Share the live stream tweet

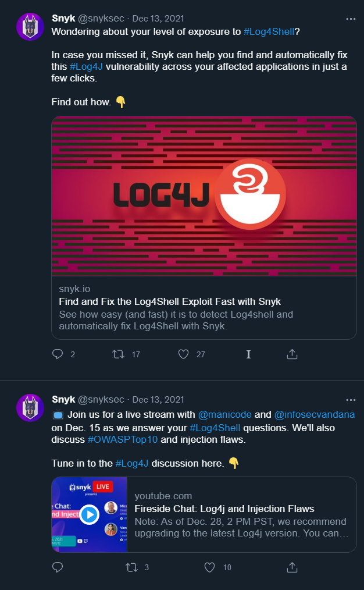point(292,567)
